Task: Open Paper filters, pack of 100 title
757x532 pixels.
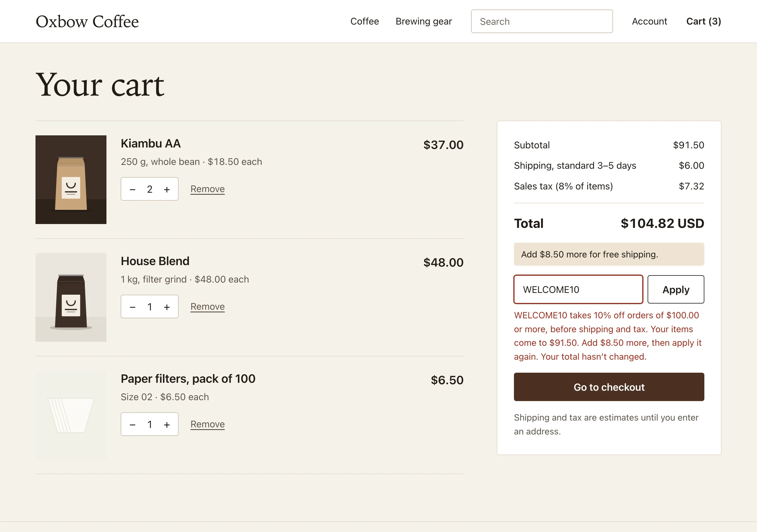Action: click(188, 379)
